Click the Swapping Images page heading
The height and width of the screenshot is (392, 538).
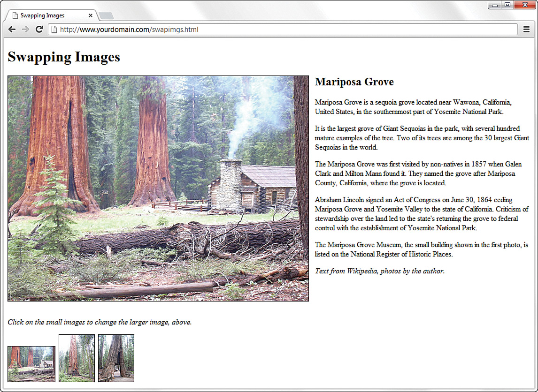point(63,57)
